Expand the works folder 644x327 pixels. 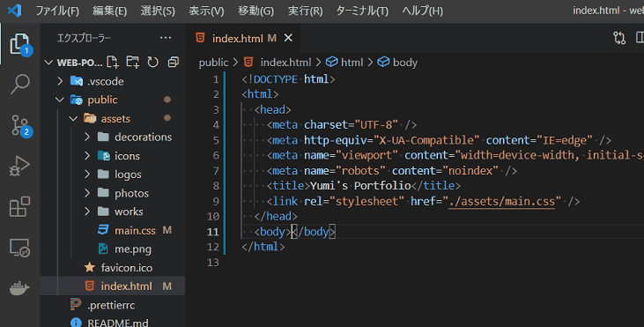pos(87,212)
